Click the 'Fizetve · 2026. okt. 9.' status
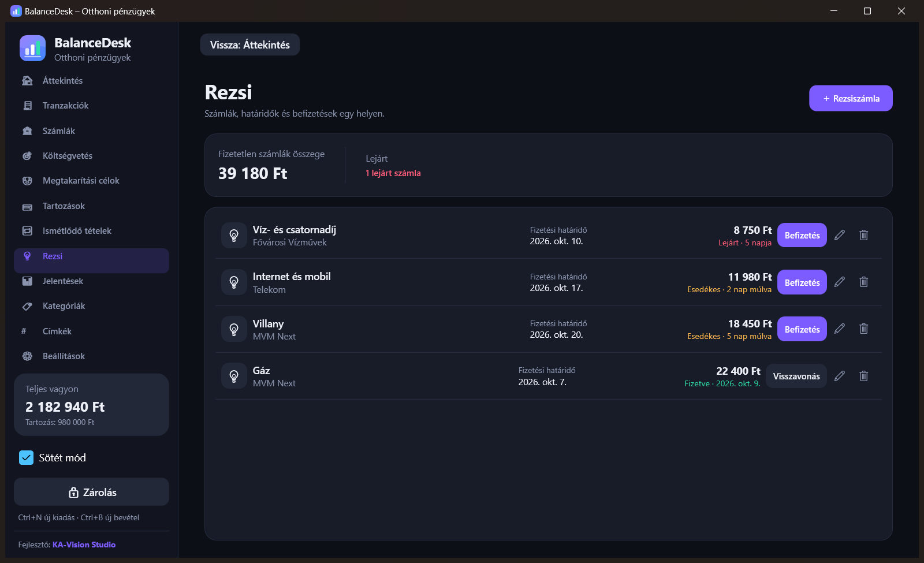 [x=722, y=383]
